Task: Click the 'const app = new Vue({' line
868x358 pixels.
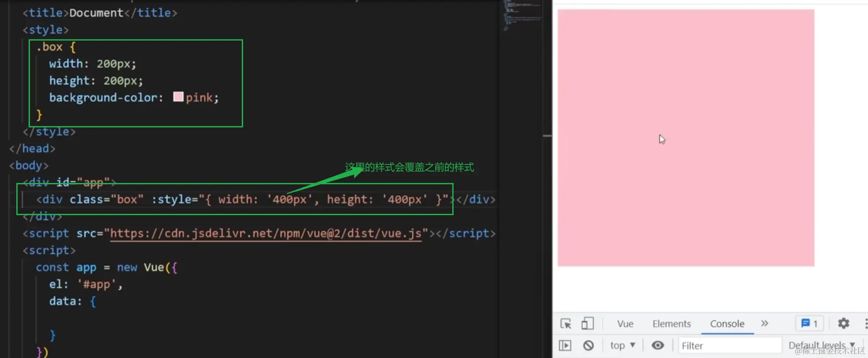Action: coord(107,268)
